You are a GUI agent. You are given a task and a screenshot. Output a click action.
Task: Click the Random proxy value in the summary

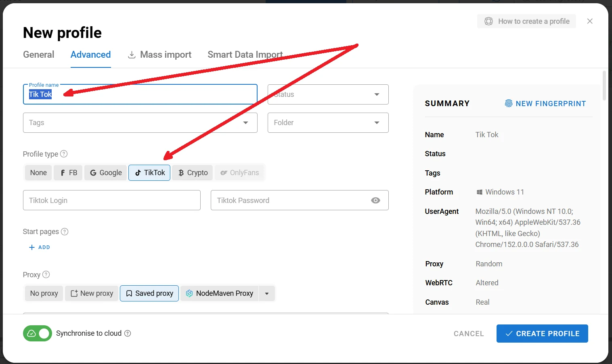coord(489,264)
